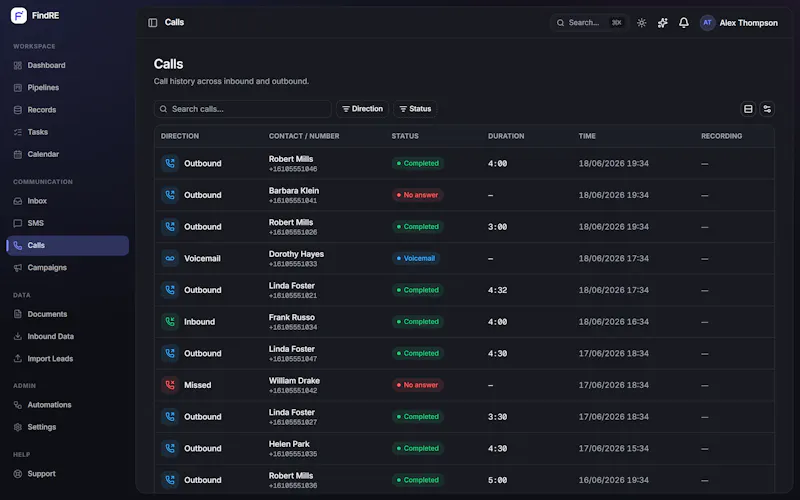Open Alex Thompson user menu
This screenshot has height=500, width=800.
pos(739,22)
